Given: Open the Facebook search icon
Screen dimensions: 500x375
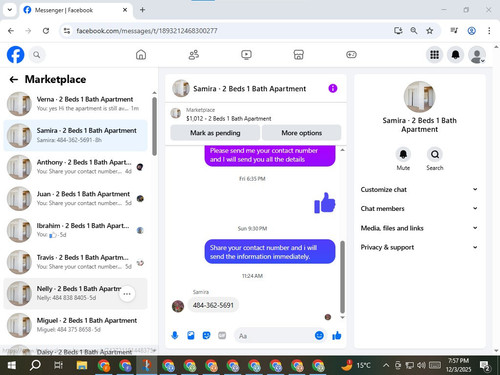Looking at the screenshot, I should pos(37,55).
